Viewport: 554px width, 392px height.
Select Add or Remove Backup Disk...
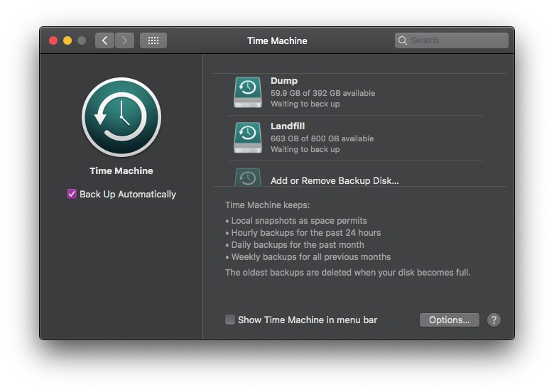pos(335,181)
